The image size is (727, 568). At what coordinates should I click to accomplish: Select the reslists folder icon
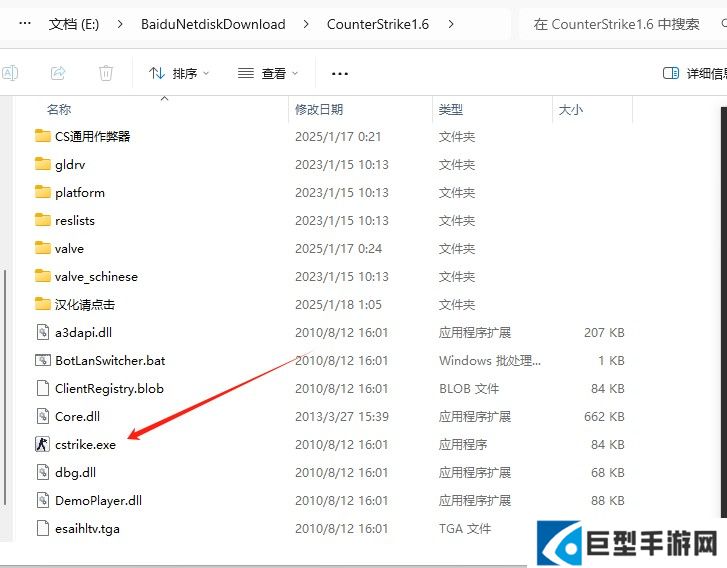43,220
